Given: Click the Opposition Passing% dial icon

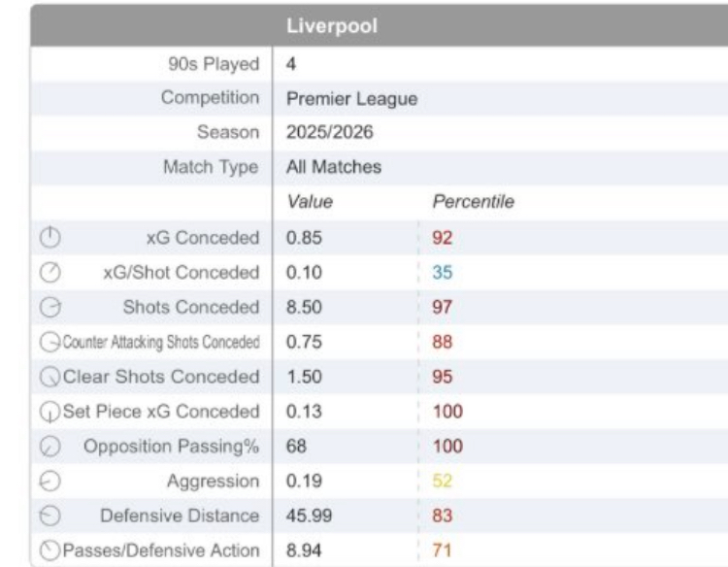Looking at the screenshot, I should pyautogui.click(x=55, y=447).
